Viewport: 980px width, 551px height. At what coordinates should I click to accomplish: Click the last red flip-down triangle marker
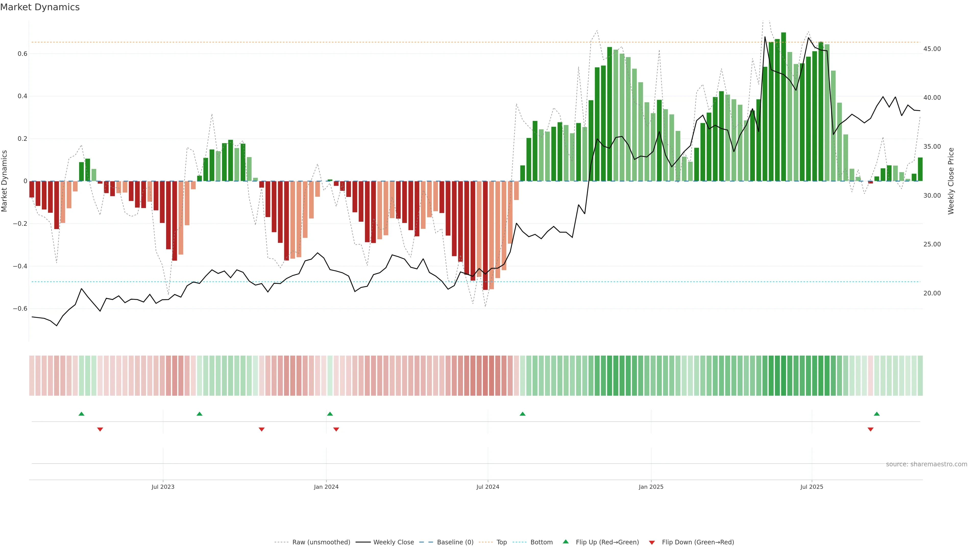click(x=871, y=429)
